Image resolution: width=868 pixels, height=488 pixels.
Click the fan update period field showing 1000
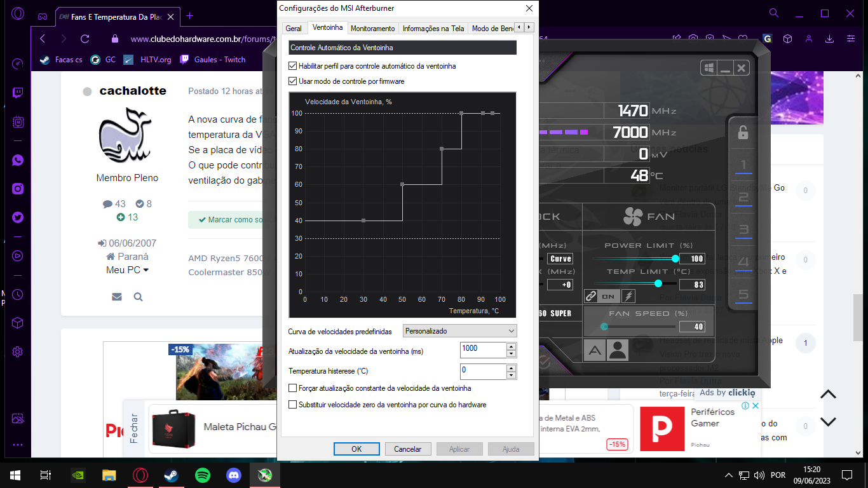click(483, 350)
